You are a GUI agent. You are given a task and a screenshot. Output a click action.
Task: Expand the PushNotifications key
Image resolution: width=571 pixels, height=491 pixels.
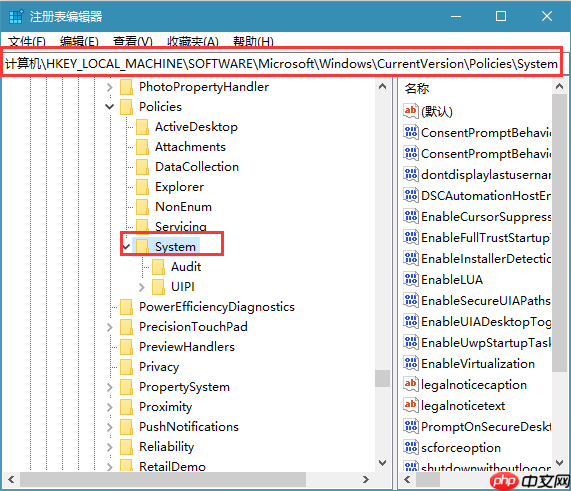109,427
